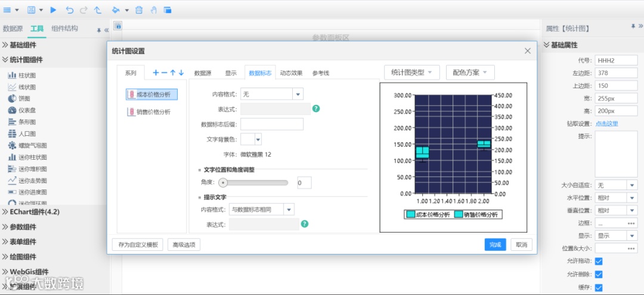The width and height of the screenshot is (644, 295).
Task: Switch to the 显示 tab in dialog
Action: (x=231, y=73)
